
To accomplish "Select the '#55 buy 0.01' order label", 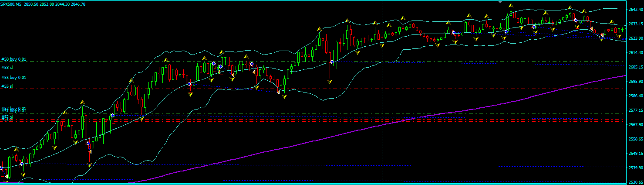I will click(x=13, y=78).
